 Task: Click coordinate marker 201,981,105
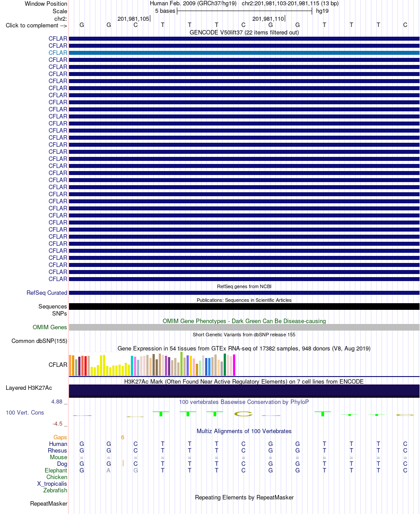tap(133, 19)
